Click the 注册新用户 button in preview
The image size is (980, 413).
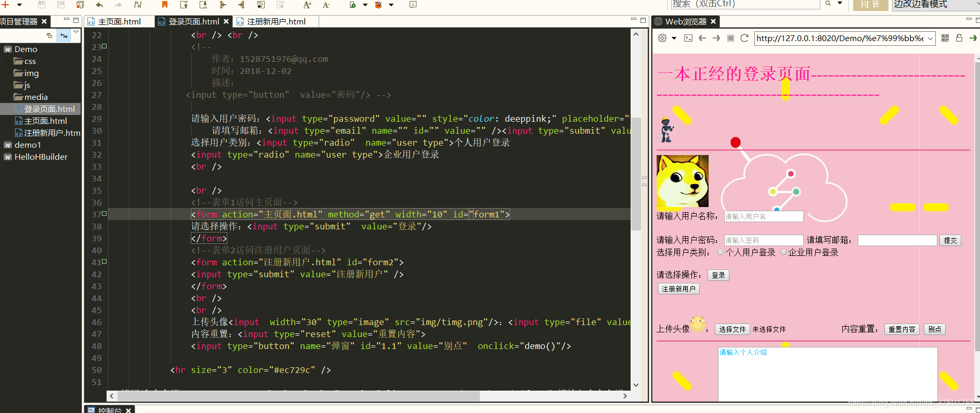coord(678,289)
